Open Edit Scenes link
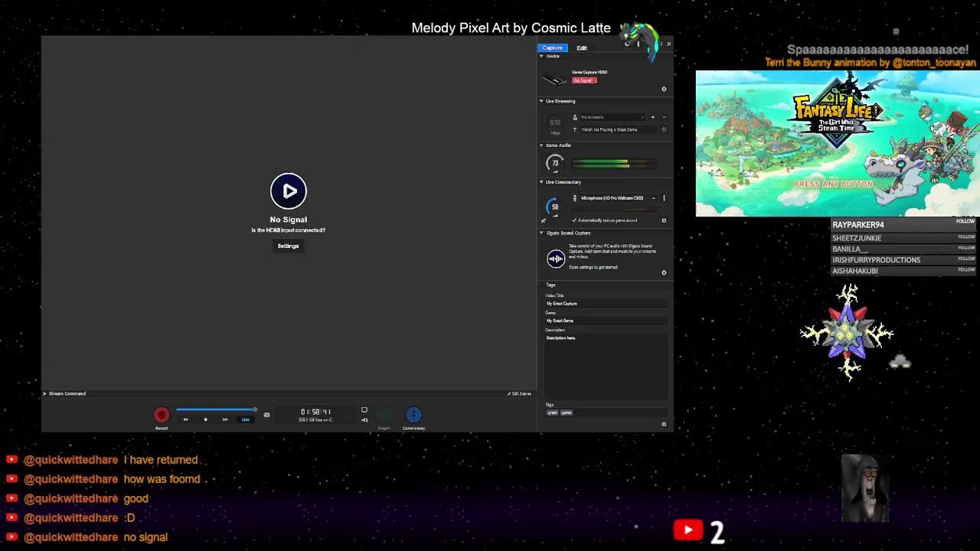Viewport: 980px width, 551px height. (520, 393)
